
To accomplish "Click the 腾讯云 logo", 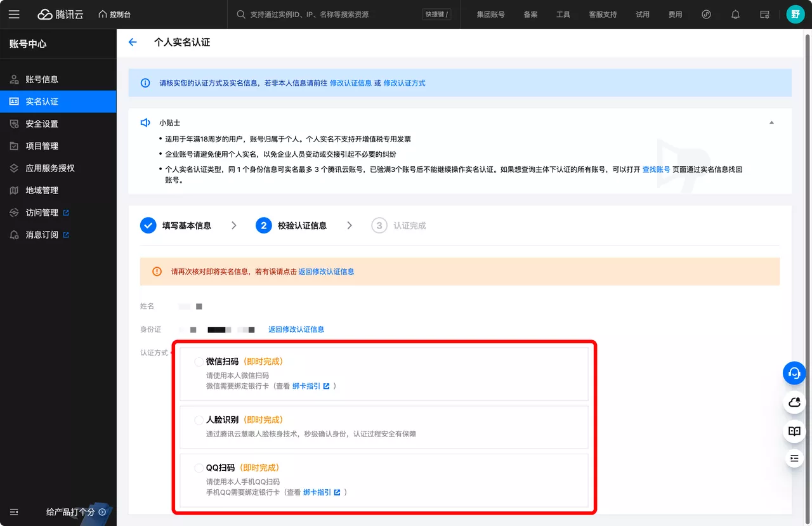I will click(60, 13).
